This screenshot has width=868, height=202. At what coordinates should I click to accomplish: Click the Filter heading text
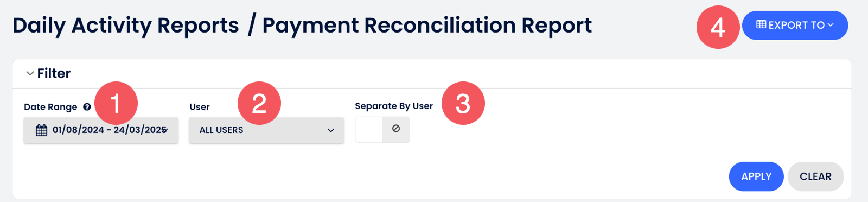[54, 73]
